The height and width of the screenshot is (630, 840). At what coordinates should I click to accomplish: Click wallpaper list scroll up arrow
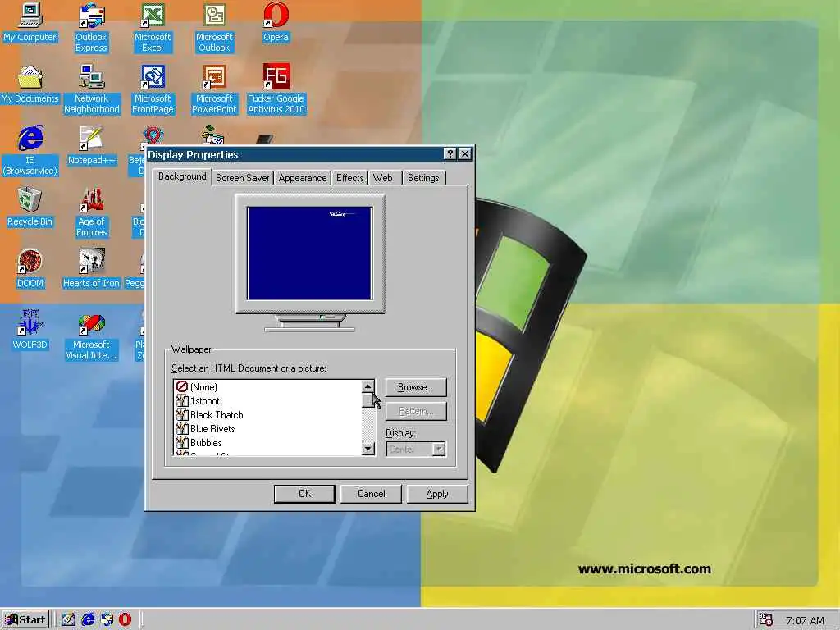point(368,386)
